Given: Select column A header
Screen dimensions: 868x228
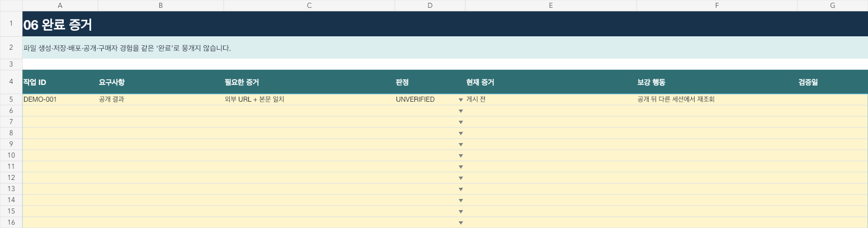Looking at the screenshot, I should [60, 6].
